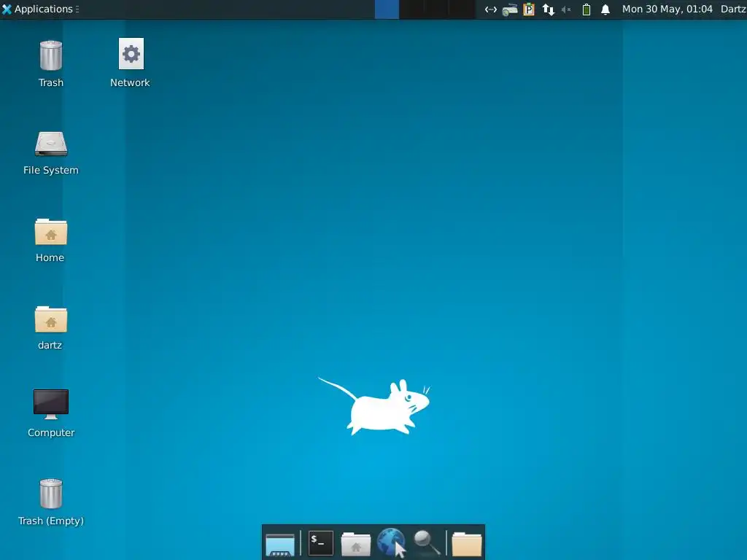
Task: Launch the Terminal from the dock
Action: coord(321,542)
